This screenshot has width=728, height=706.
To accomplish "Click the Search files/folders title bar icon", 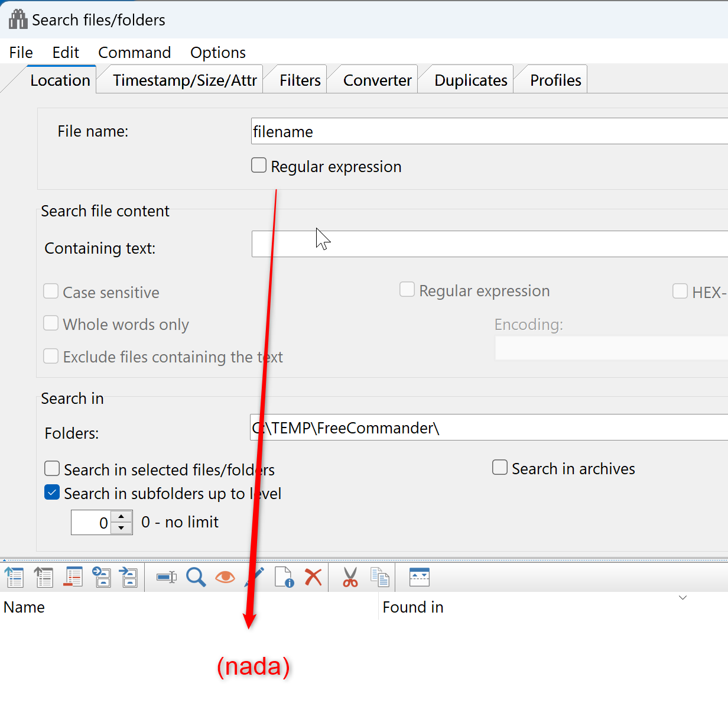I will [18, 20].
